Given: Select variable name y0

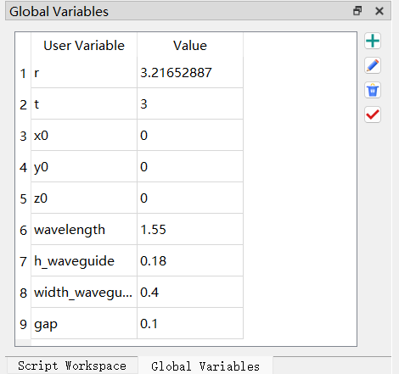Looking at the screenshot, I should (x=84, y=167).
